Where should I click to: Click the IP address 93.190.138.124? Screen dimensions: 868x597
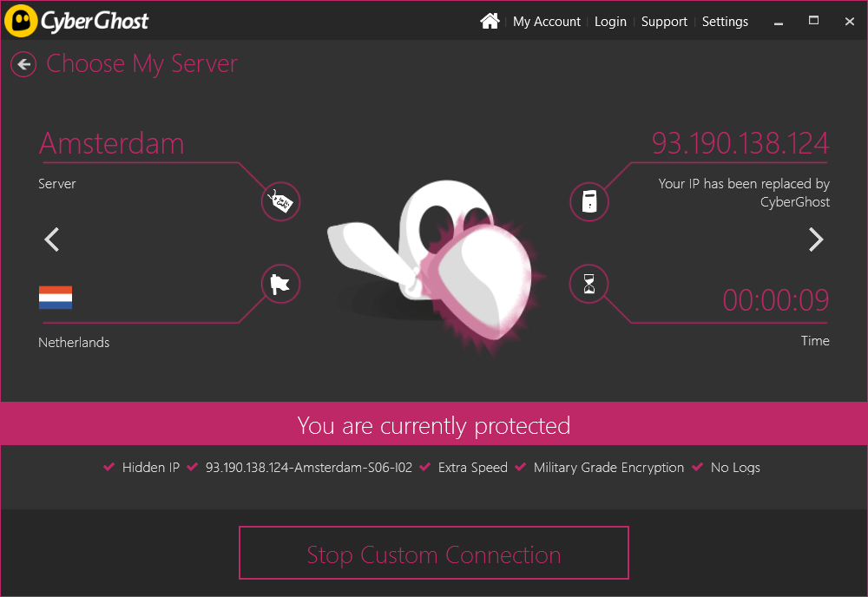740,143
